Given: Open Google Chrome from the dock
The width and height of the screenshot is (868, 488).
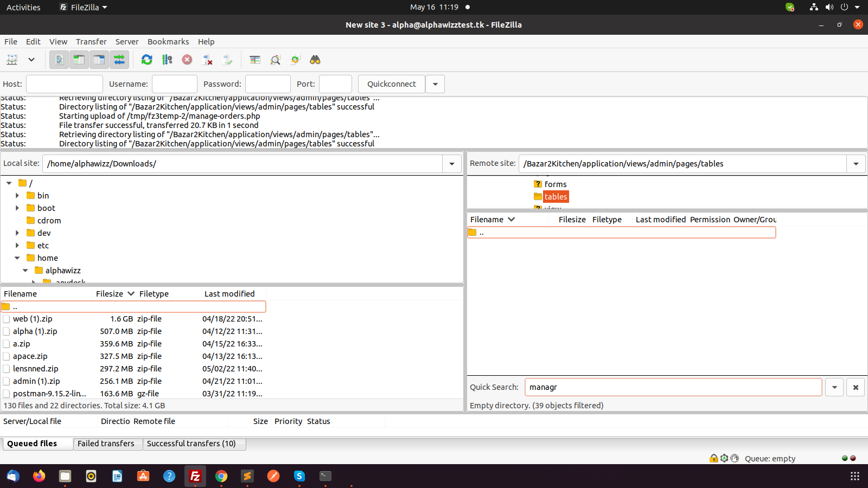Looking at the screenshot, I should point(221,476).
